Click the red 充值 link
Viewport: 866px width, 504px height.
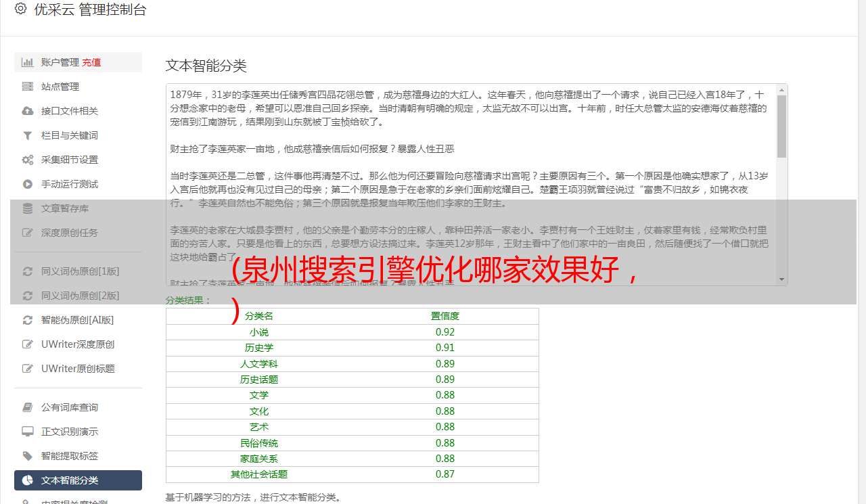click(91, 62)
